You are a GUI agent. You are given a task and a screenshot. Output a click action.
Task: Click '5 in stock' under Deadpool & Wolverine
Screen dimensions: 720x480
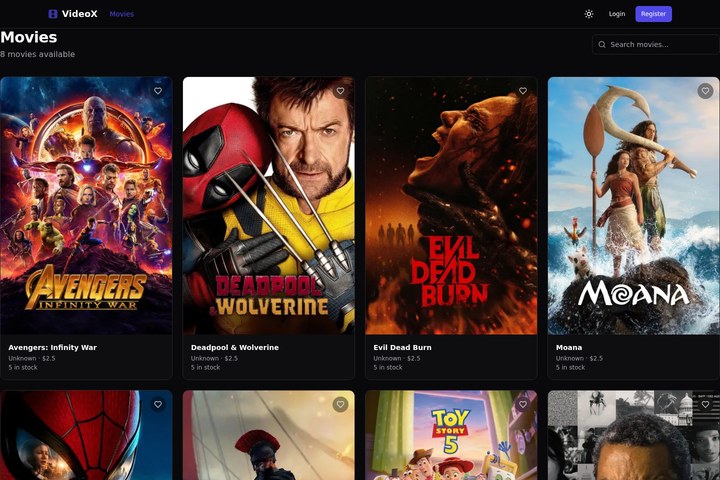click(205, 367)
